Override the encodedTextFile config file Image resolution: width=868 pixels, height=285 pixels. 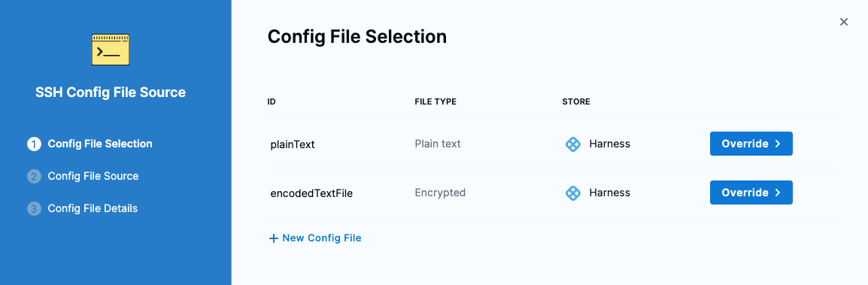751,193
